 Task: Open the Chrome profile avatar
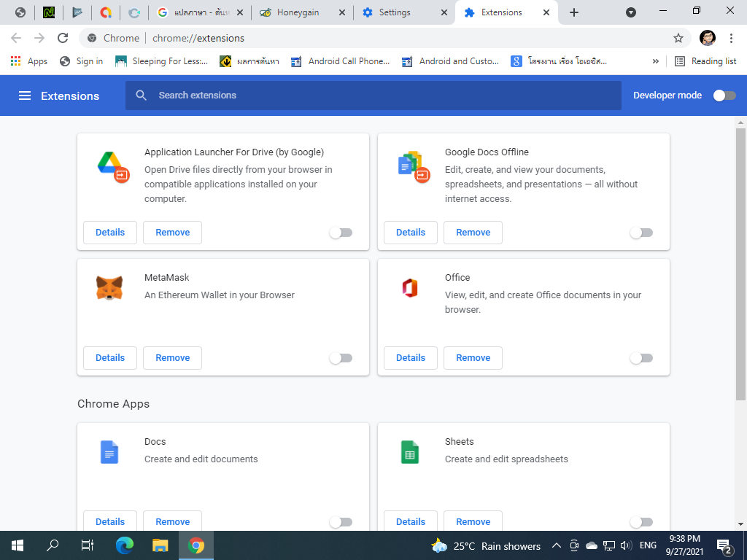point(708,38)
